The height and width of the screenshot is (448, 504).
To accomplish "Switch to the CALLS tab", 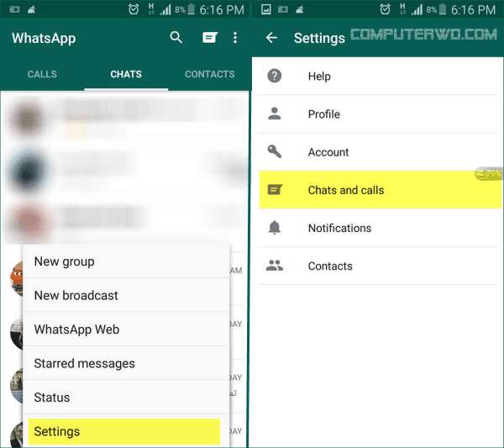I will coord(42,74).
